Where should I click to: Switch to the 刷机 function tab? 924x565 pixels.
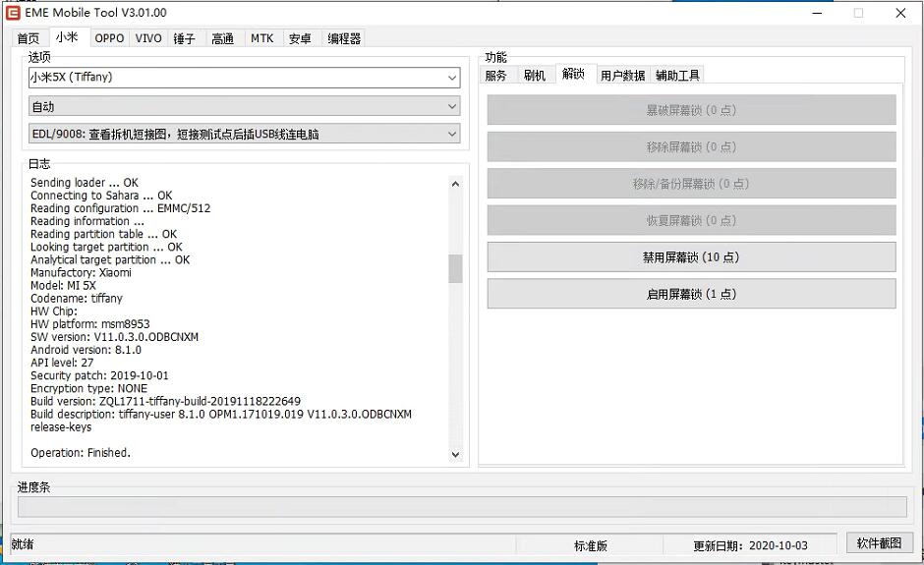[535, 75]
